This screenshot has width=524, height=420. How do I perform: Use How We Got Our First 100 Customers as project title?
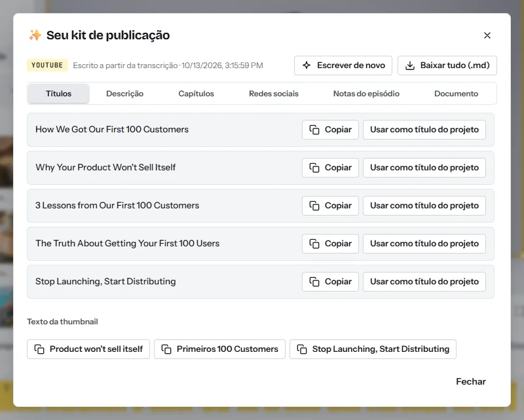424,130
